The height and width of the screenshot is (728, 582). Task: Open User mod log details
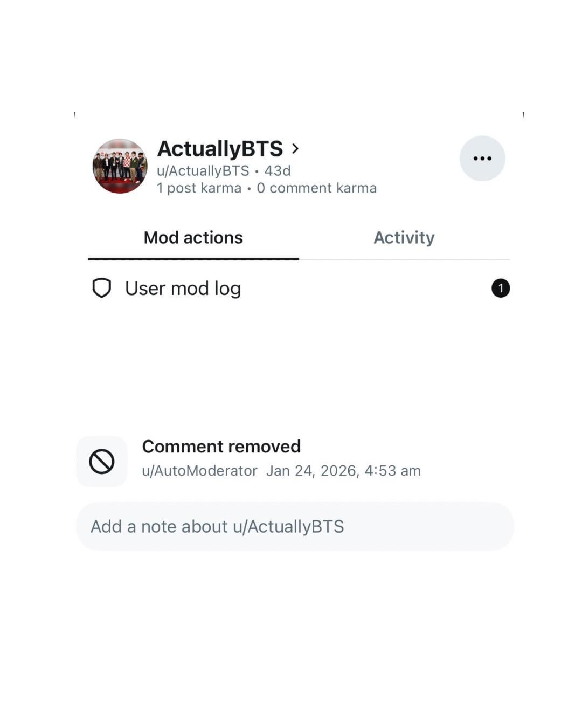coord(182,288)
